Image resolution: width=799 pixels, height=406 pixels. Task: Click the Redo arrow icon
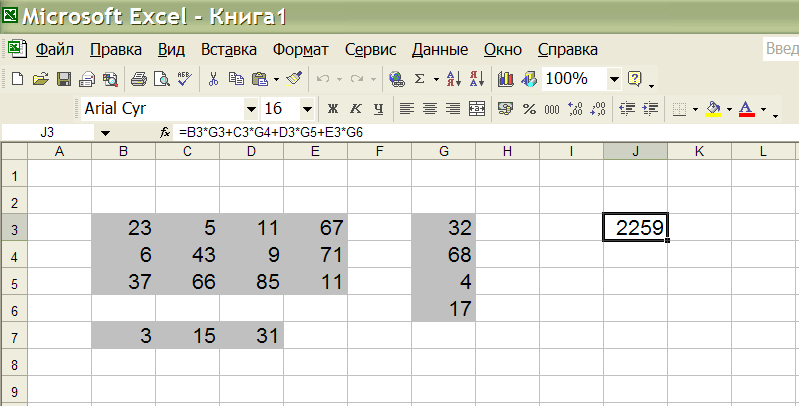tap(357, 79)
